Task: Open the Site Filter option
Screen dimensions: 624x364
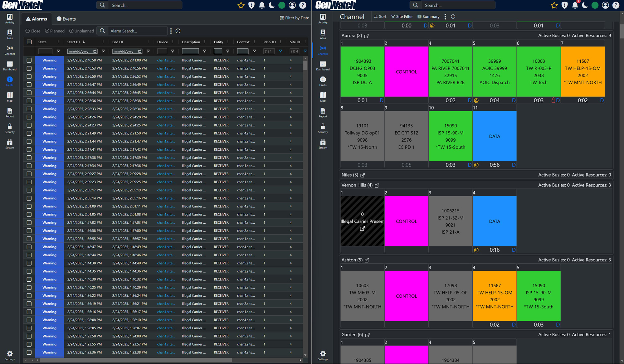Action: pos(402,17)
